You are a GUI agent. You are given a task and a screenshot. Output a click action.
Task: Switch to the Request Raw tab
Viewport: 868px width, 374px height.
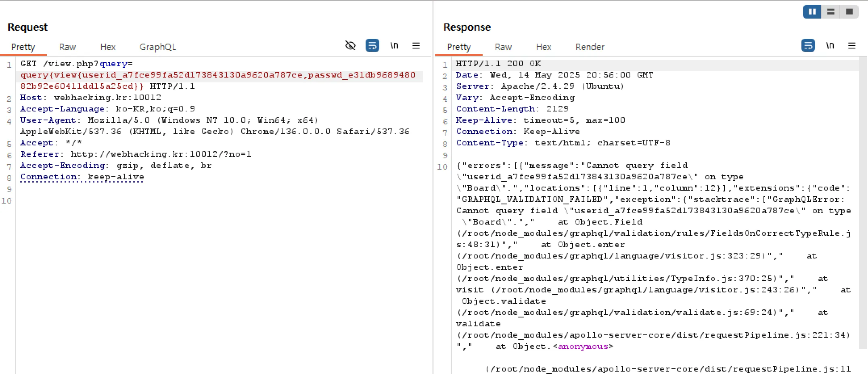67,47
